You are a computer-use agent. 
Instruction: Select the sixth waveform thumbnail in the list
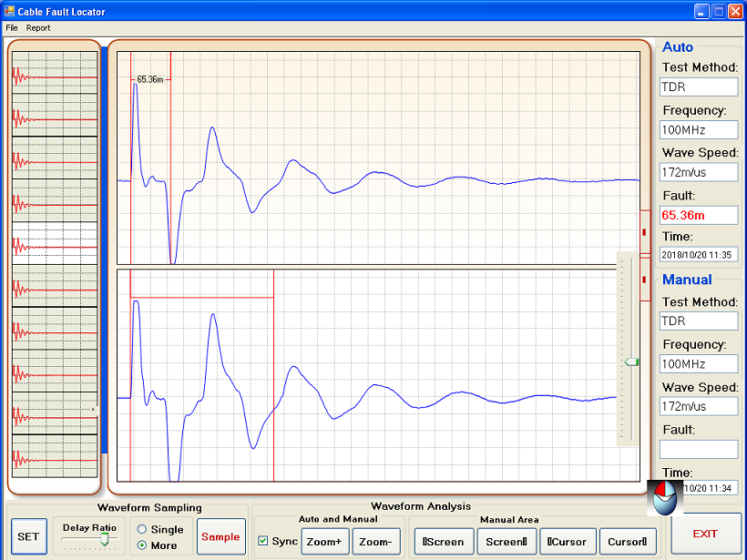click(55, 286)
